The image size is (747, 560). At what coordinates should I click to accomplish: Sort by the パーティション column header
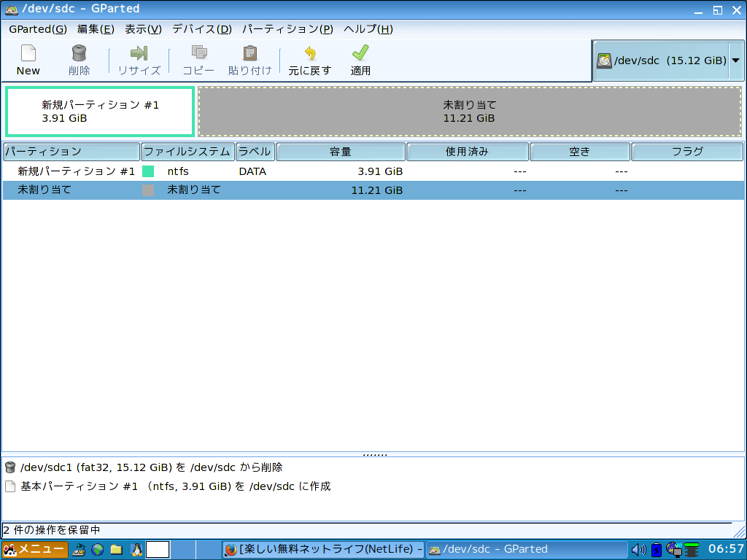point(71,152)
